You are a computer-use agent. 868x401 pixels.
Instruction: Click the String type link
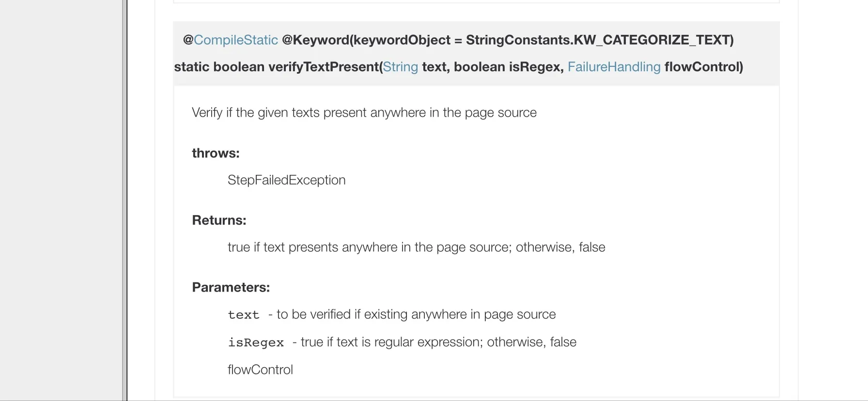click(x=400, y=67)
